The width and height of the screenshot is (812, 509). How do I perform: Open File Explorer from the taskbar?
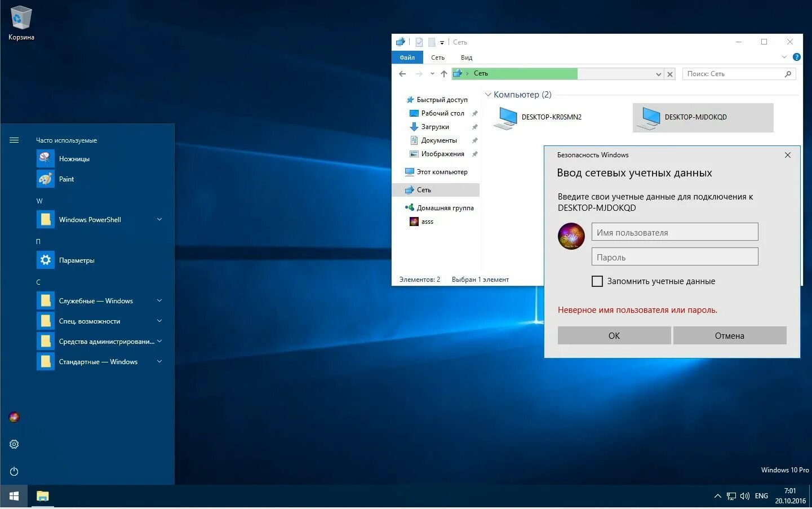[43, 496]
